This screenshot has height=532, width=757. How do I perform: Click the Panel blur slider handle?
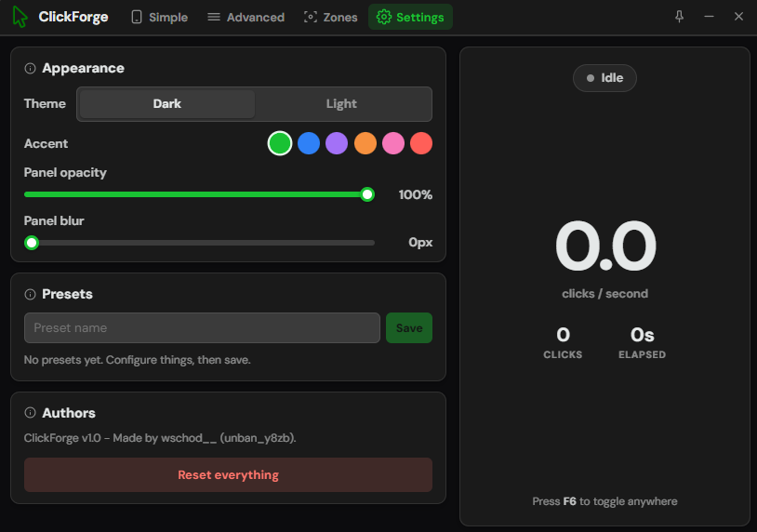(32, 243)
